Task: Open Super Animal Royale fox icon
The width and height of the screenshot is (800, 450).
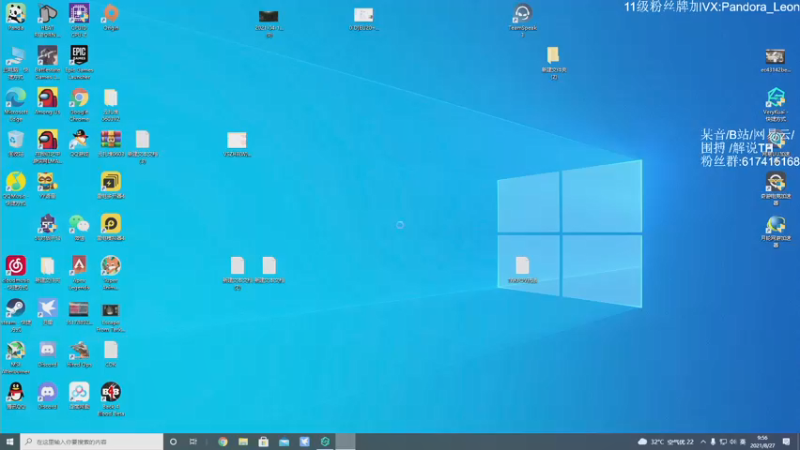Action: coord(111,272)
